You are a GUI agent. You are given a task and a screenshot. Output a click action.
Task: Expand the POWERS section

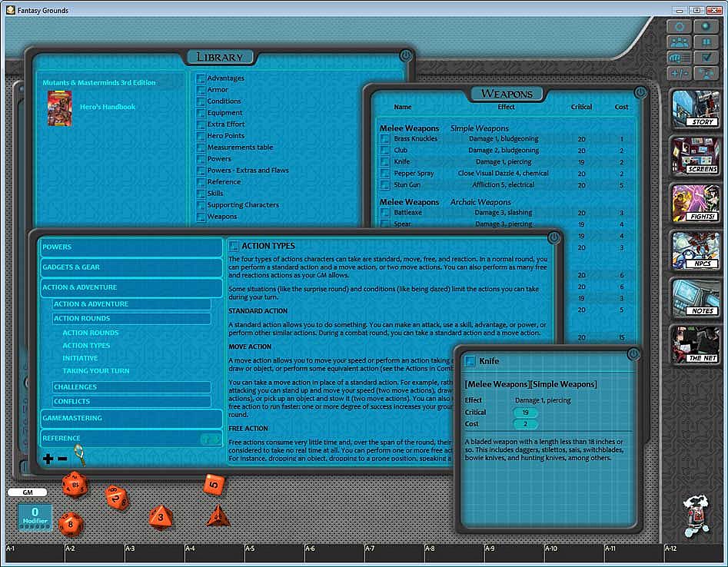[x=131, y=247]
